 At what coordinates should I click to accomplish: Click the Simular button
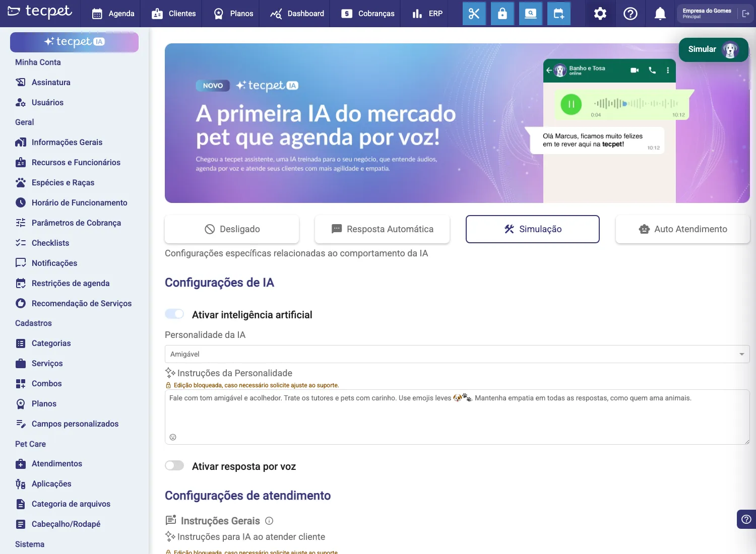click(x=713, y=49)
